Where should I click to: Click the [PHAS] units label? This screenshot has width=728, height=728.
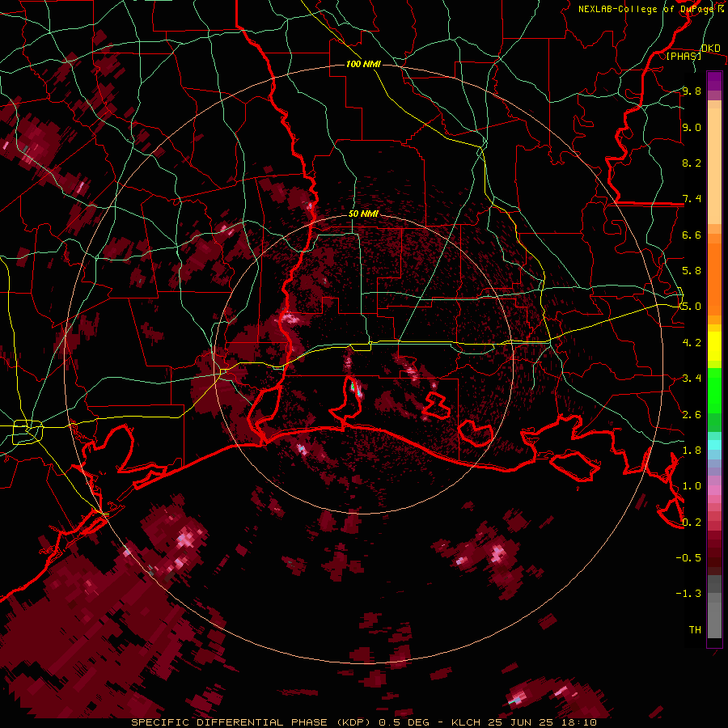click(684, 56)
